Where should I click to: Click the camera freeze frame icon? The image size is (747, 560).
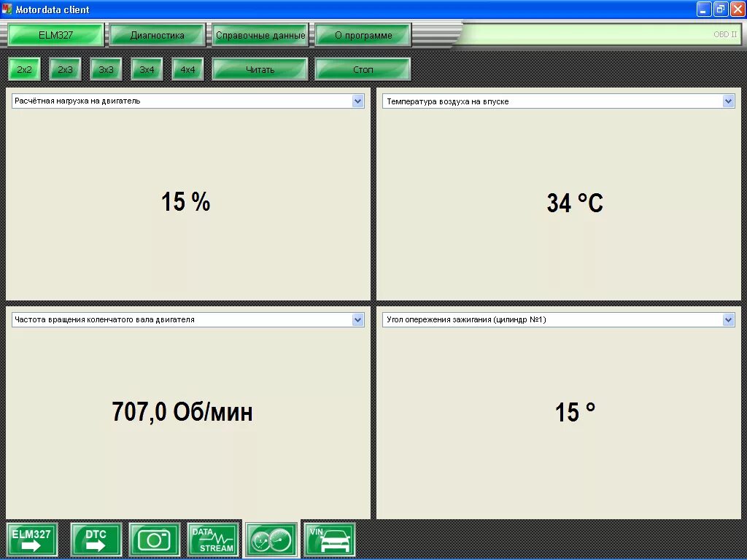pyautogui.click(x=155, y=540)
